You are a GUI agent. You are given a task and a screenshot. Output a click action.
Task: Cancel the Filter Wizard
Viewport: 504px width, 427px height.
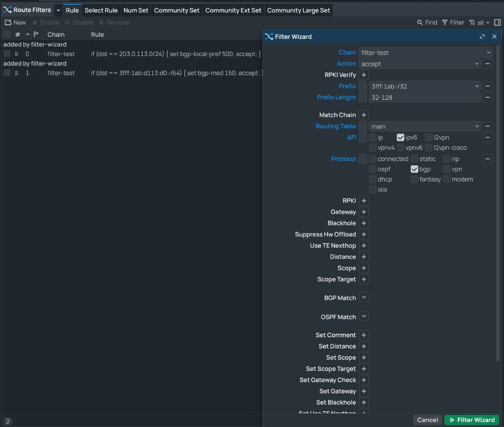(x=427, y=420)
